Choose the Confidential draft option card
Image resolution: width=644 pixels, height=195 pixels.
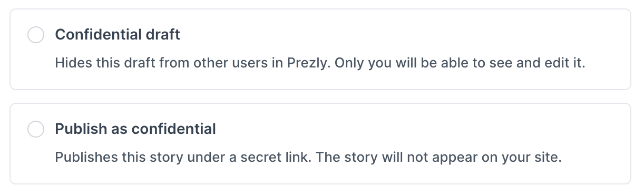[320, 49]
